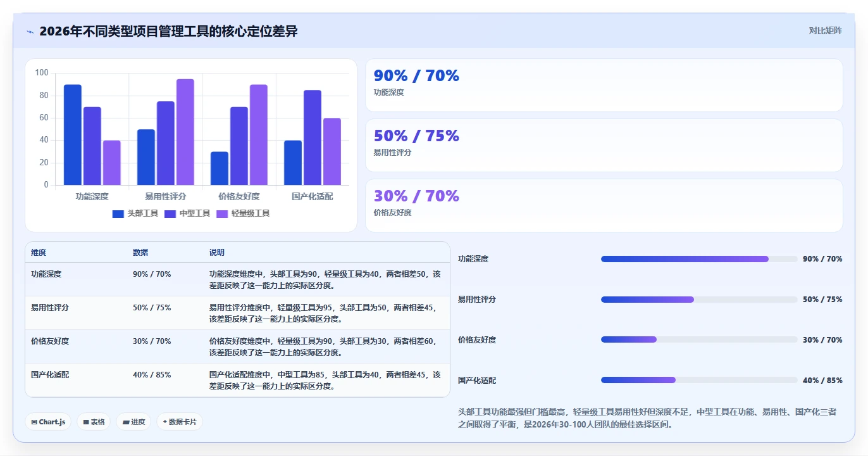Toggle 头部工具 legend swatch
The width and height of the screenshot is (868, 456).
click(118, 214)
